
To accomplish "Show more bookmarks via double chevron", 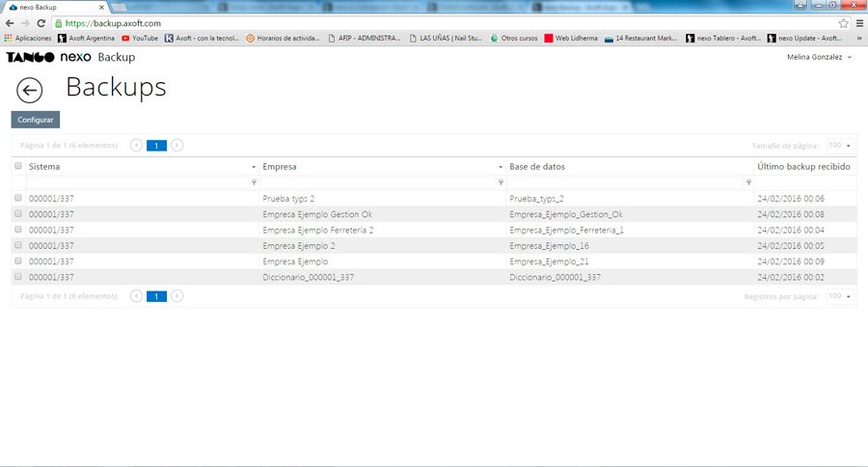I will (859, 39).
